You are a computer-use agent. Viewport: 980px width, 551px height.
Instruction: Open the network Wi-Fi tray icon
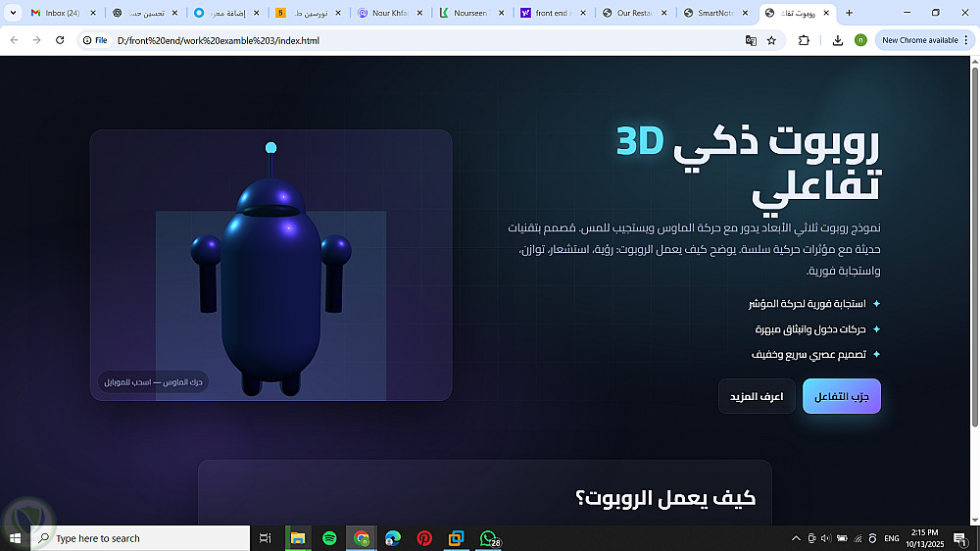(857, 538)
